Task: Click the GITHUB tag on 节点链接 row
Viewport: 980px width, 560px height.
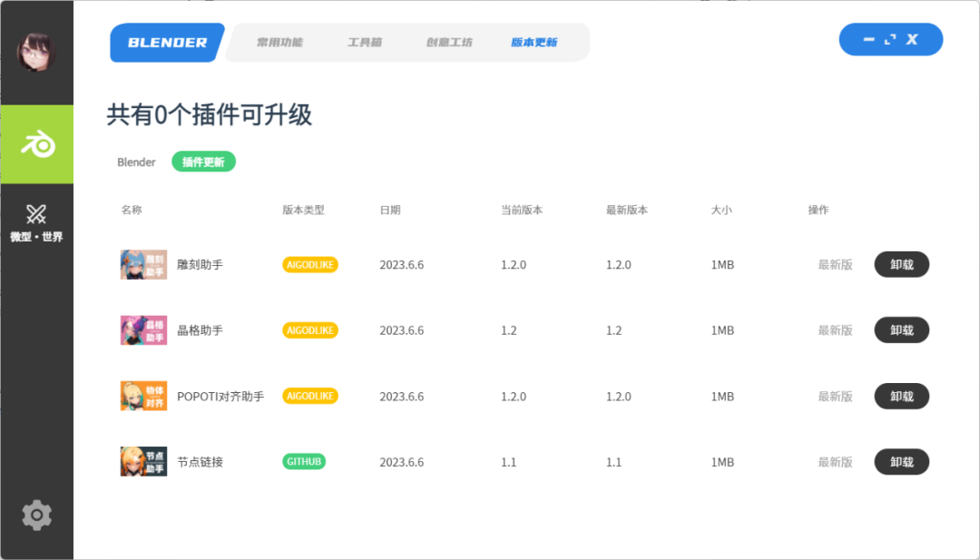Action: pos(304,462)
